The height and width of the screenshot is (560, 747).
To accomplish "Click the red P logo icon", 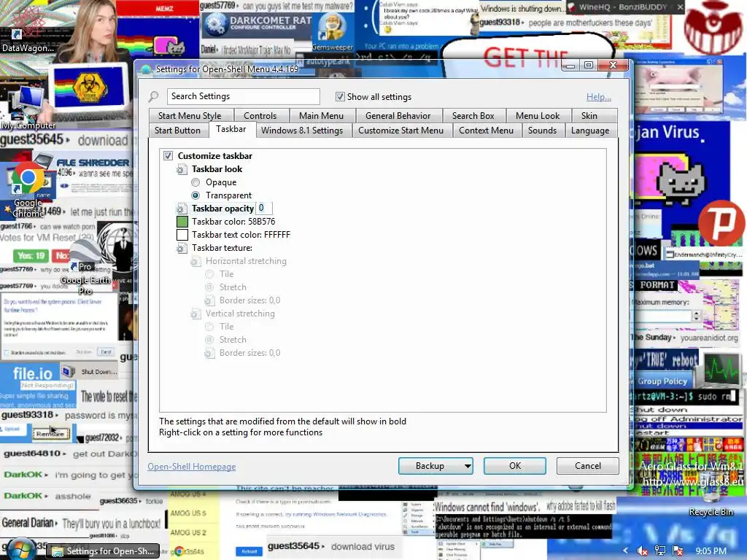I will click(721, 223).
